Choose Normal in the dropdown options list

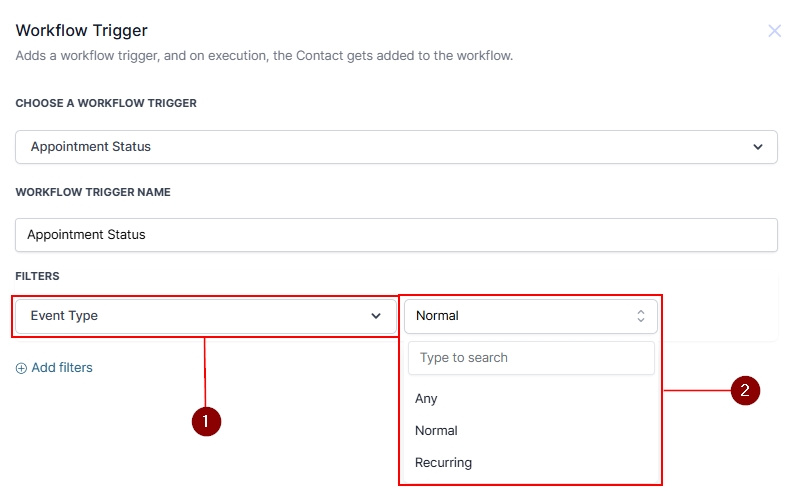click(437, 431)
